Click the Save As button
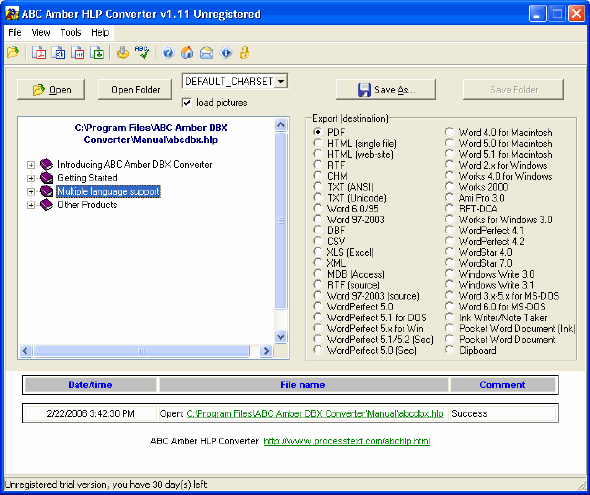This screenshot has width=590, height=495. 386,90
